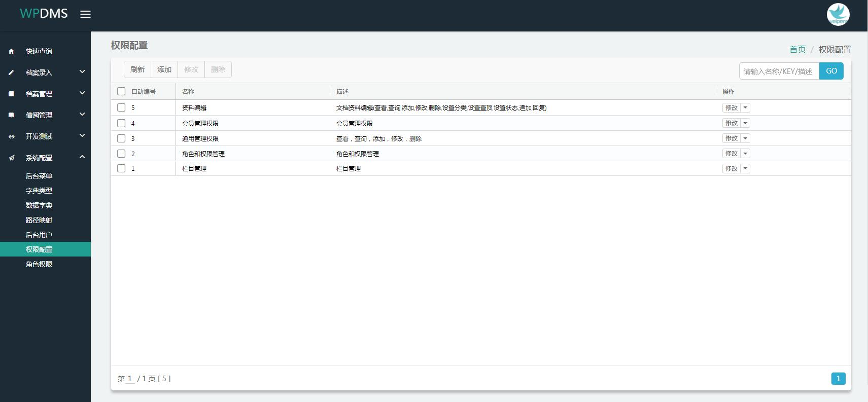Expand the 开发测试 menu chevron
Screen dimensions: 868x402
(x=82, y=136)
